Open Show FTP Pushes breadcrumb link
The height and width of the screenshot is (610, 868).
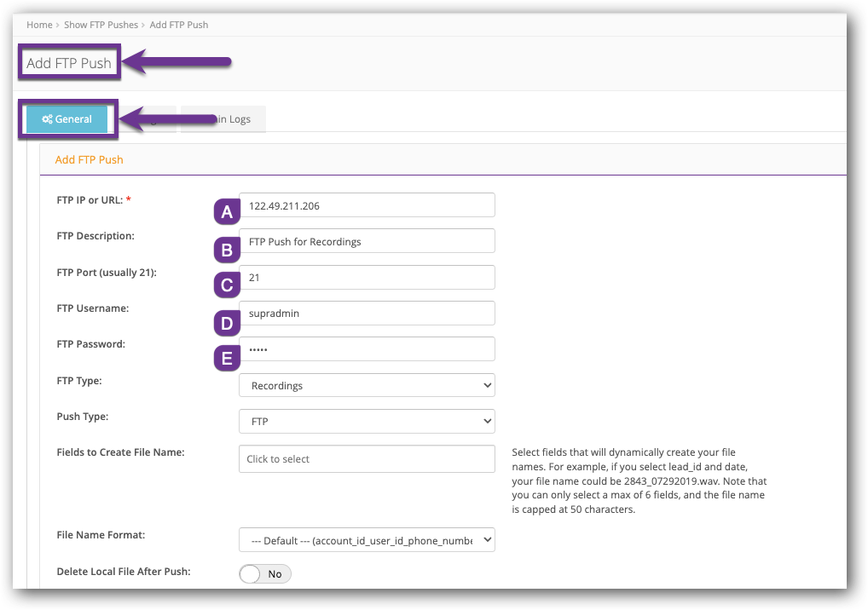101,25
